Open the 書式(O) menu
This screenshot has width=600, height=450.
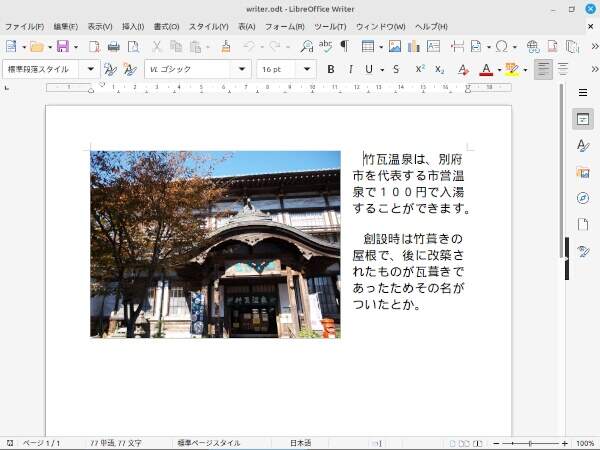166,26
